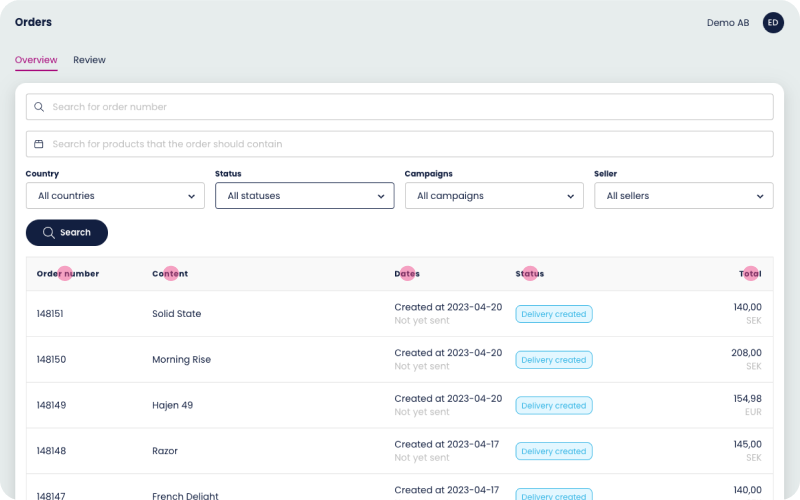Expand the Country dropdown

(115, 196)
